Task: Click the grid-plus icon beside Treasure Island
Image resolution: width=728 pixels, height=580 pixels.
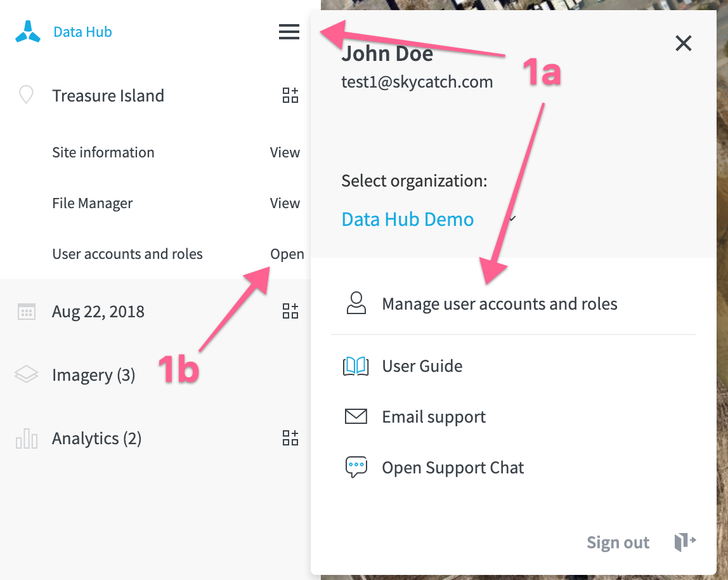Action: coord(290,95)
